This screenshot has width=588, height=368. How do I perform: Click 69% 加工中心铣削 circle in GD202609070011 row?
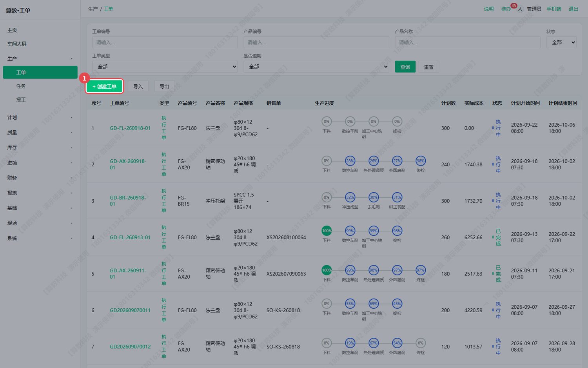[374, 304]
